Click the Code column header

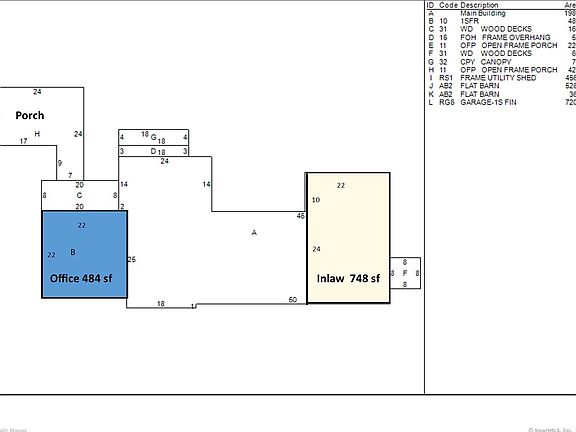pos(448,5)
